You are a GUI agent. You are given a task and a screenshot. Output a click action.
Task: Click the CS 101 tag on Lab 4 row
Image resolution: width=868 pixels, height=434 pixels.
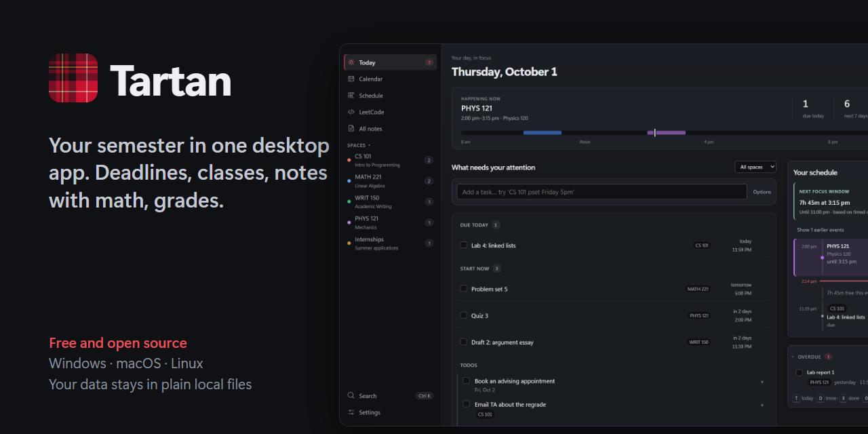click(702, 245)
